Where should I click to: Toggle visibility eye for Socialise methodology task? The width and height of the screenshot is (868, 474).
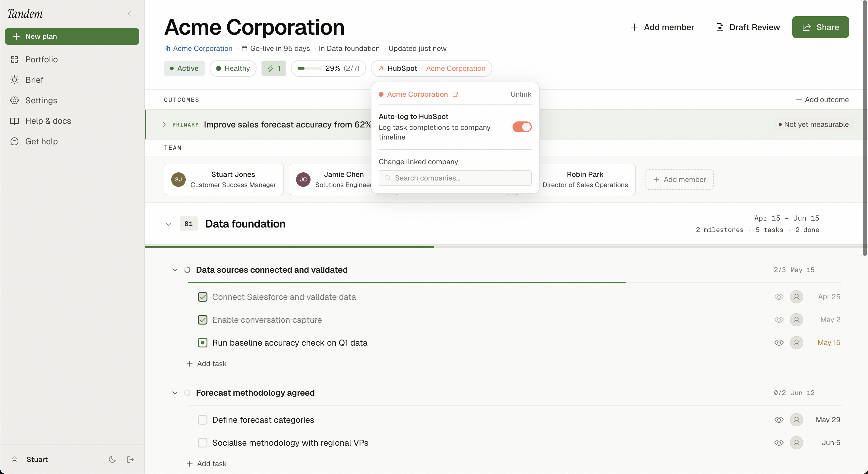pyautogui.click(x=779, y=443)
